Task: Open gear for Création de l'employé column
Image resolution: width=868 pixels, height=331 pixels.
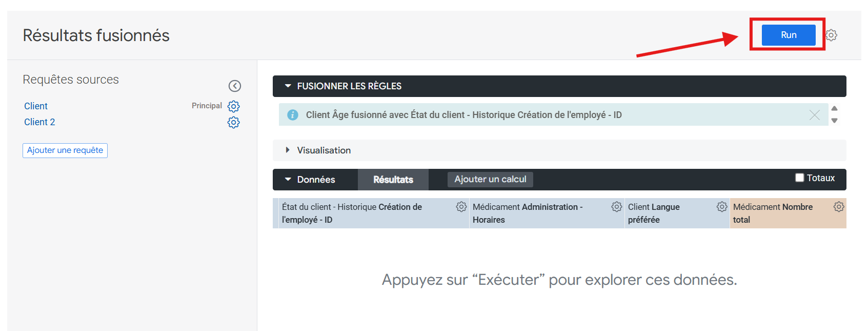Action: point(461,207)
